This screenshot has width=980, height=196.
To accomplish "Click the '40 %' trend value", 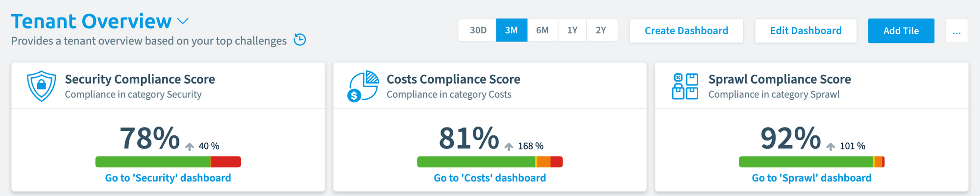I will (x=209, y=146).
